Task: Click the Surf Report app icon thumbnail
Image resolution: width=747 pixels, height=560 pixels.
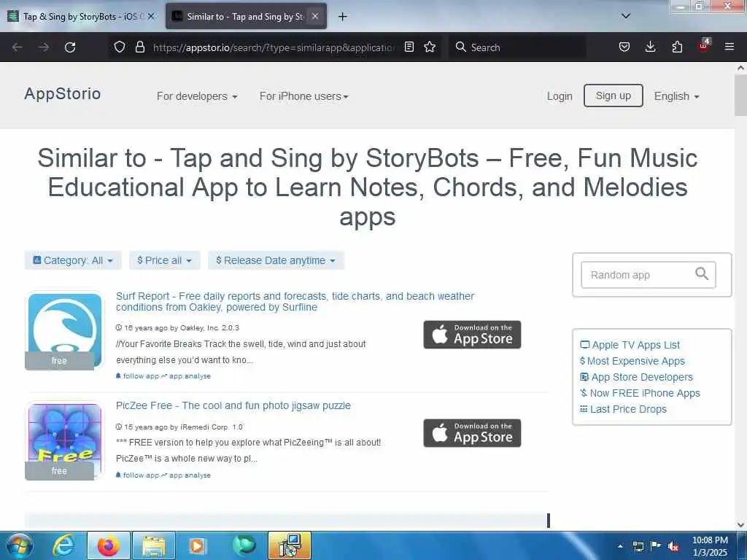Action: 64,330
